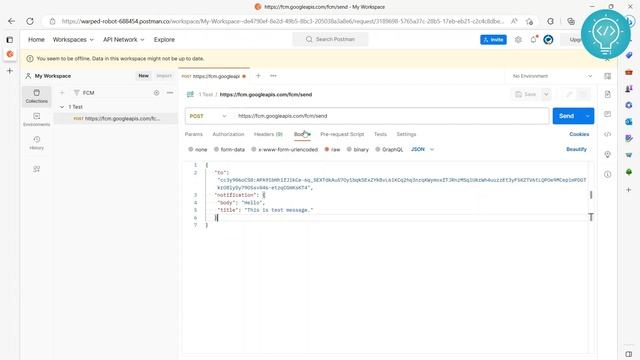Go to Home in Postman navigation
The height and width of the screenshot is (360, 640).
pyautogui.click(x=36, y=40)
